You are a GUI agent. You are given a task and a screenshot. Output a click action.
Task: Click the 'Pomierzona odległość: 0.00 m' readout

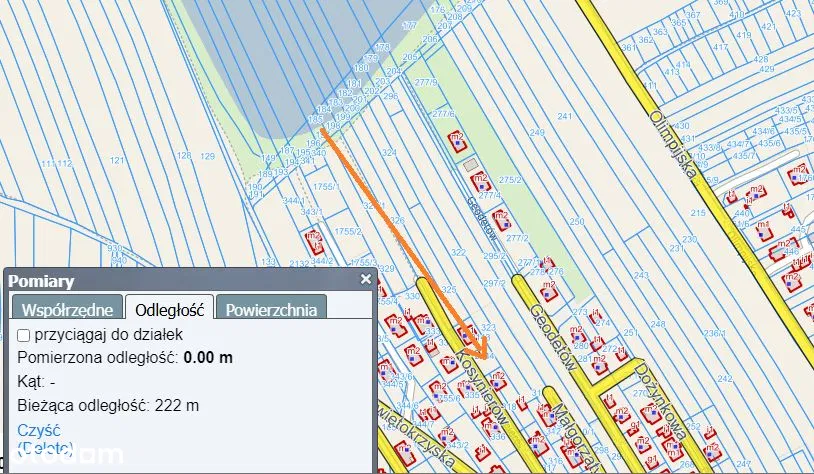pyautogui.click(x=125, y=358)
